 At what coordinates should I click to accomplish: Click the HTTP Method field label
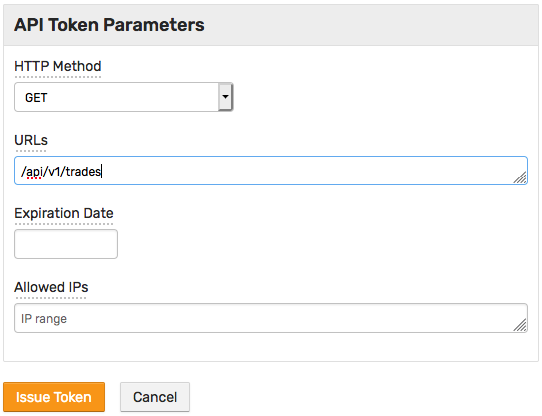(58, 66)
